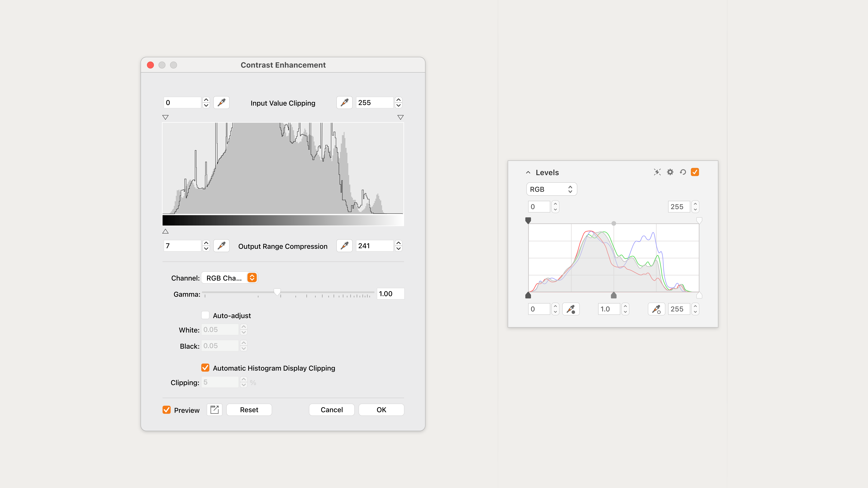Click the black-to-white gradient bar

283,220
